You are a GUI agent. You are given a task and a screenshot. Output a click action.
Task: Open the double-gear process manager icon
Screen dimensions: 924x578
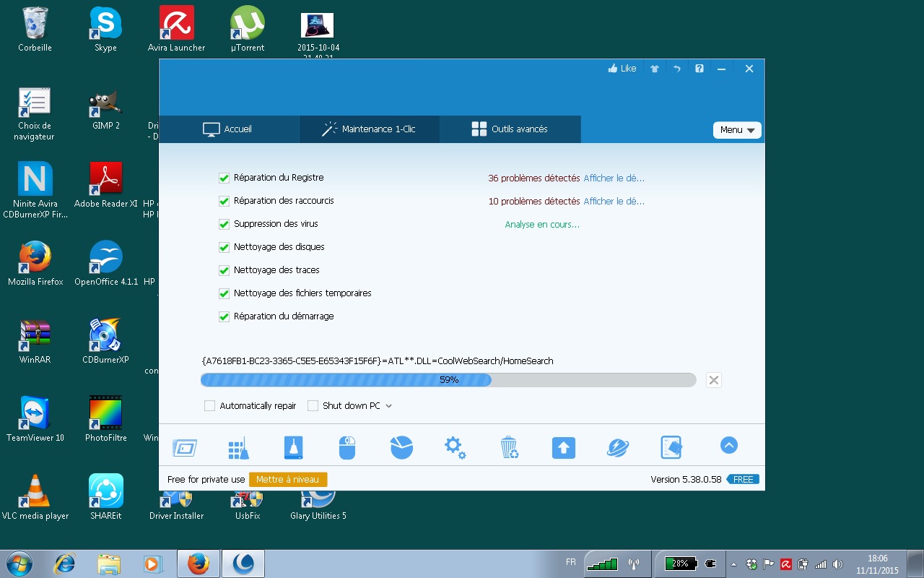coord(455,448)
